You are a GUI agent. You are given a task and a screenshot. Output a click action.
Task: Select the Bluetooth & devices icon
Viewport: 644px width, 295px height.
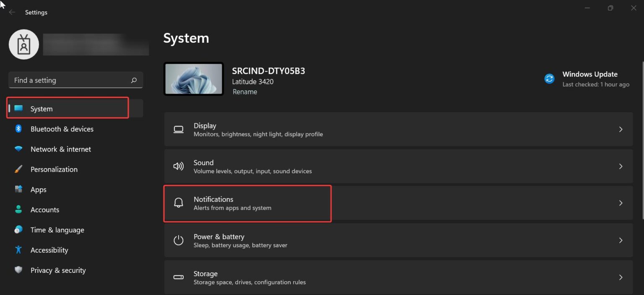(x=18, y=129)
